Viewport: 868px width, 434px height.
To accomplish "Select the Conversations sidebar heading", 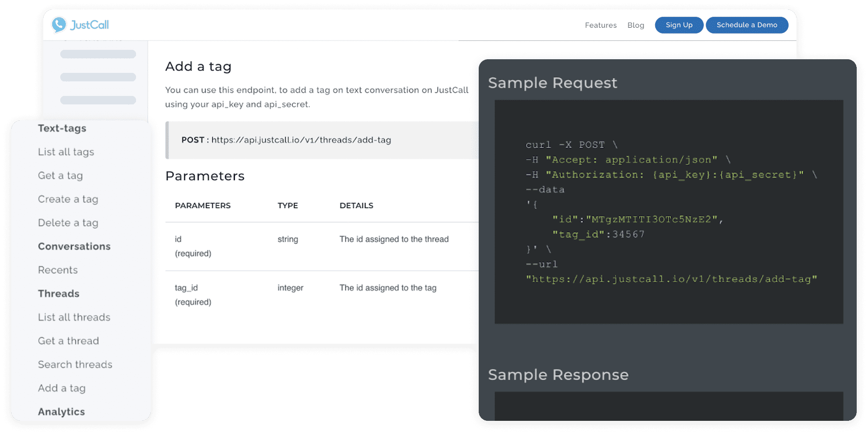I will coord(74,246).
